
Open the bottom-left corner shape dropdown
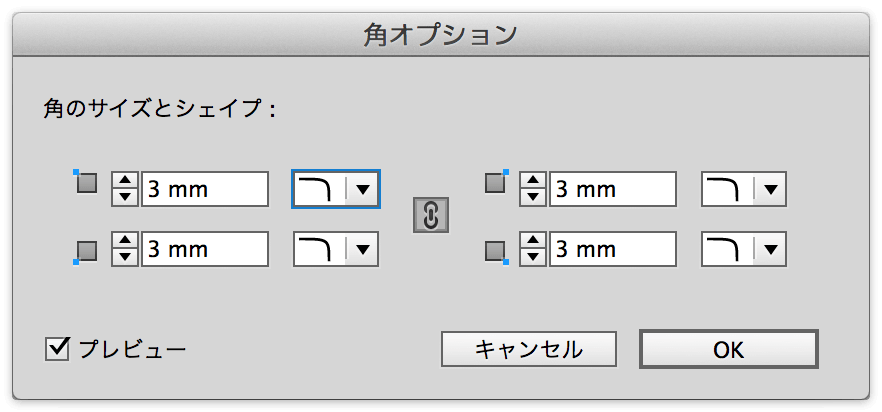[336, 249]
